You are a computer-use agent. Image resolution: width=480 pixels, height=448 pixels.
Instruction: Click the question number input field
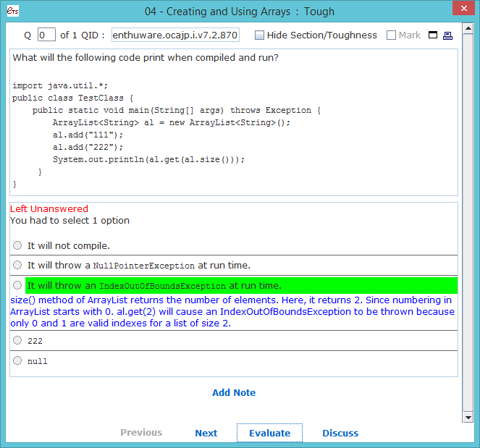pos(46,35)
